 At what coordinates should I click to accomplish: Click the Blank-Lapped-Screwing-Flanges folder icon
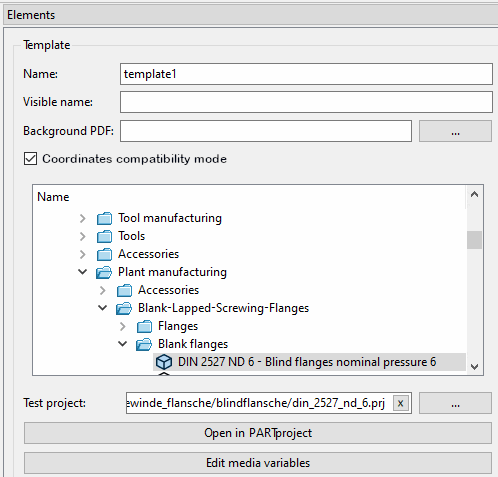click(x=124, y=308)
